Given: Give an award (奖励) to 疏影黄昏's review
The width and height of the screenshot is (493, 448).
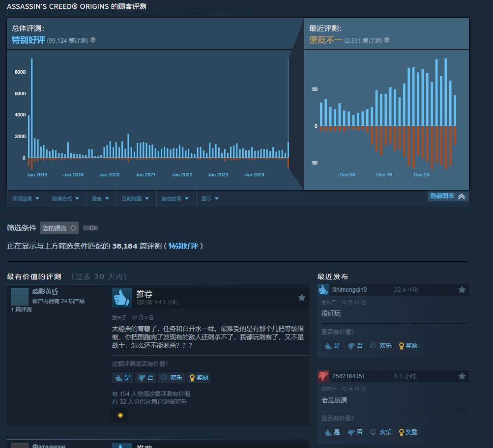Looking at the screenshot, I should point(199,378).
